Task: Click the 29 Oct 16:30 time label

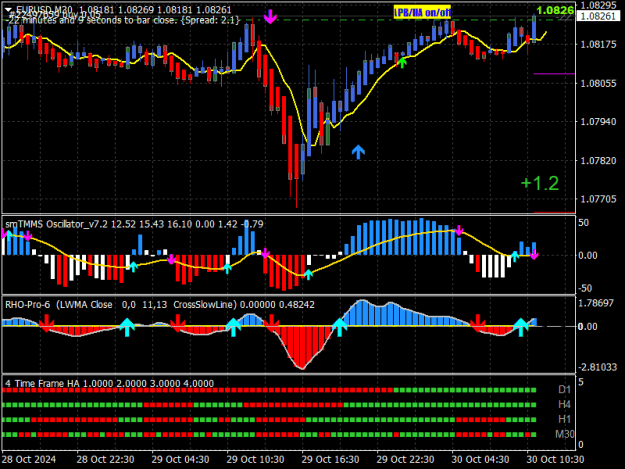Action: [330, 459]
